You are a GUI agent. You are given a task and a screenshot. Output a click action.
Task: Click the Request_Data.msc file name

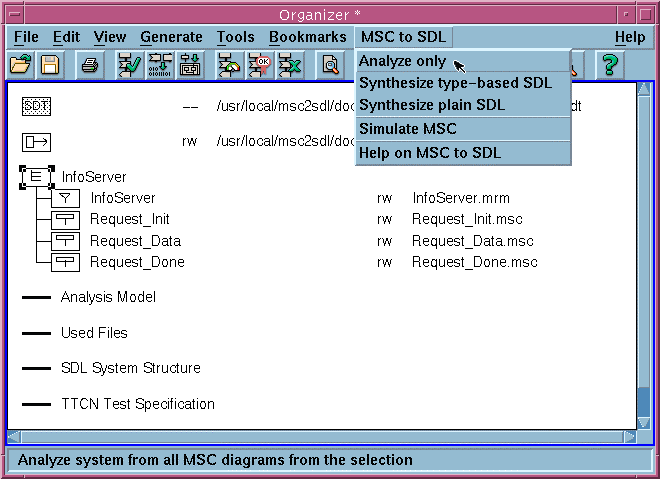(x=473, y=241)
